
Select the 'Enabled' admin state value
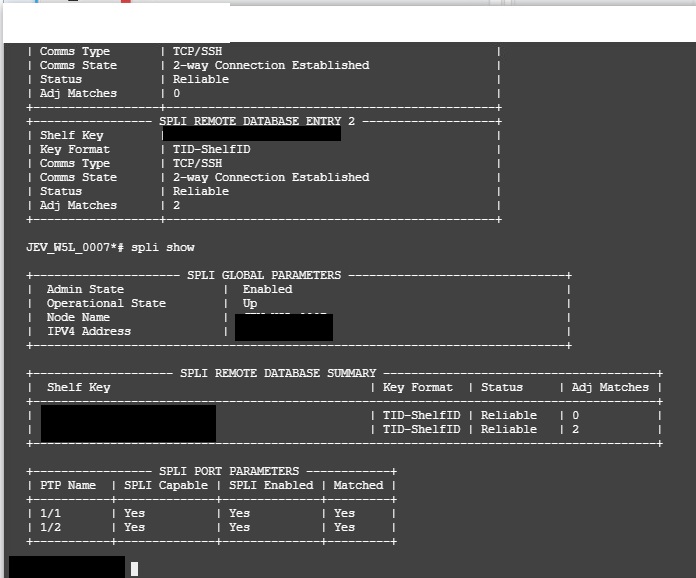268,289
